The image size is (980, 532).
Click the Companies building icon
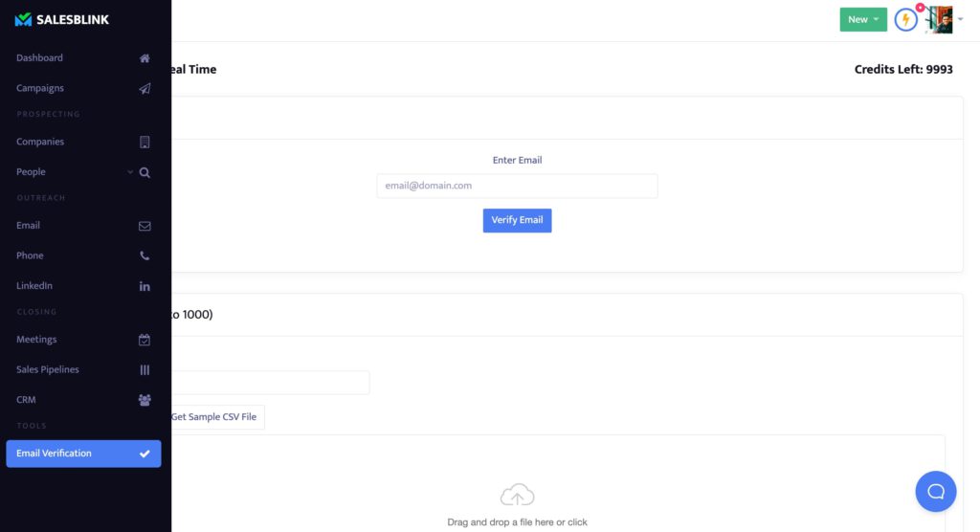pyautogui.click(x=145, y=142)
